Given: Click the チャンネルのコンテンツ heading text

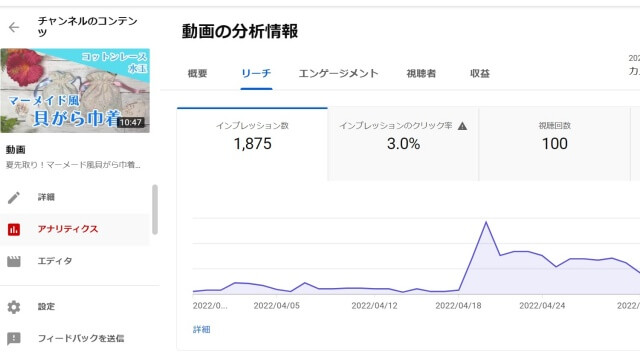Looking at the screenshot, I should click(x=88, y=27).
